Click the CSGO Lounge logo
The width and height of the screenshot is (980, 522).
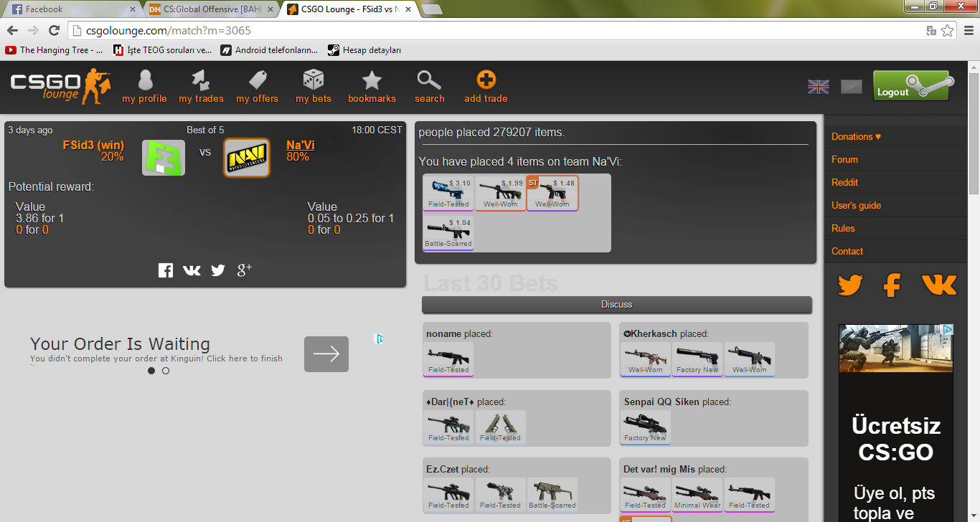pos(61,87)
